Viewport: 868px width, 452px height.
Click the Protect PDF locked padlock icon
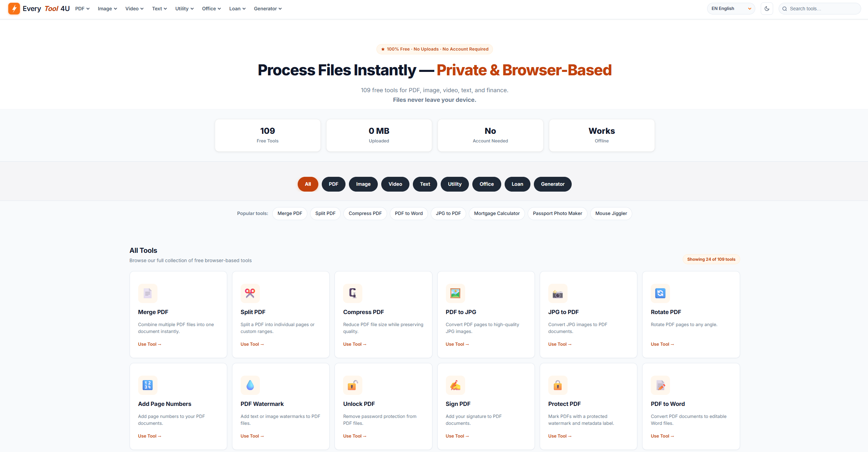(x=558, y=385)
